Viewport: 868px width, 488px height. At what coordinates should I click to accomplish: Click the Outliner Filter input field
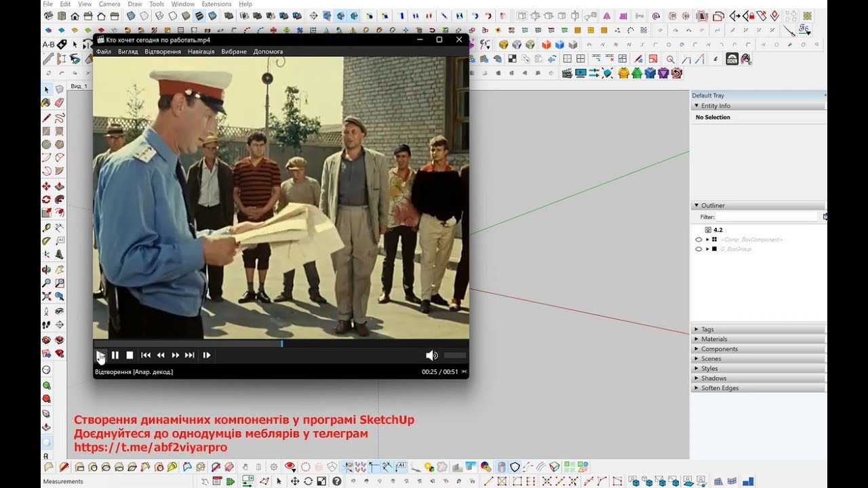click(x=768, y=217)
